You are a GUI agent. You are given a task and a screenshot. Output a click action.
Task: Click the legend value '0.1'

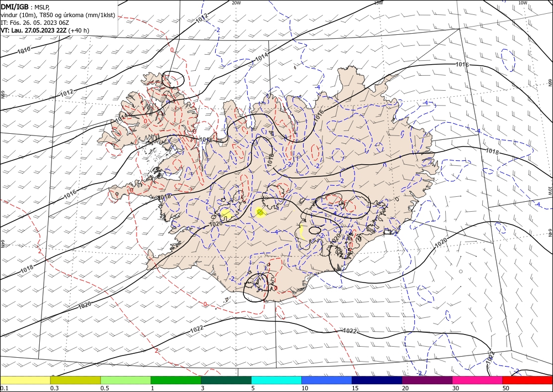(4, 388)
